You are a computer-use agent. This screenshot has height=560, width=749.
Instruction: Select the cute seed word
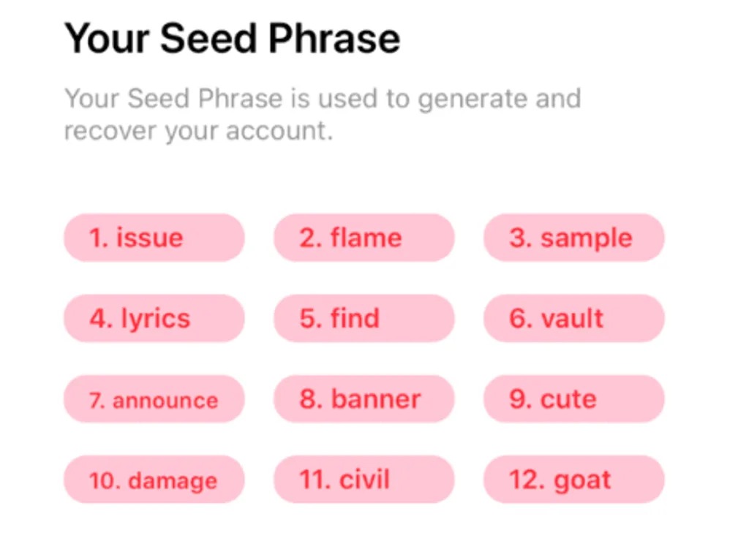pos(574,398)
